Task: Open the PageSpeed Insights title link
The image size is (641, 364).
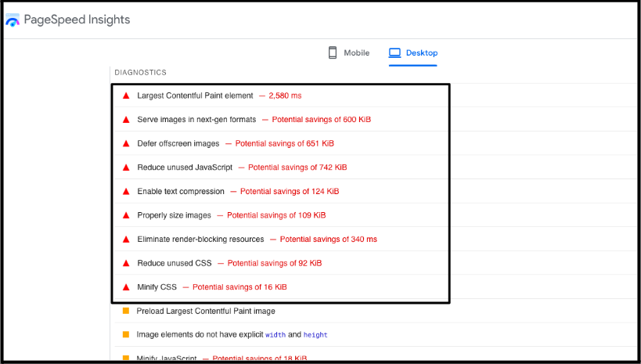Action: 77,20
